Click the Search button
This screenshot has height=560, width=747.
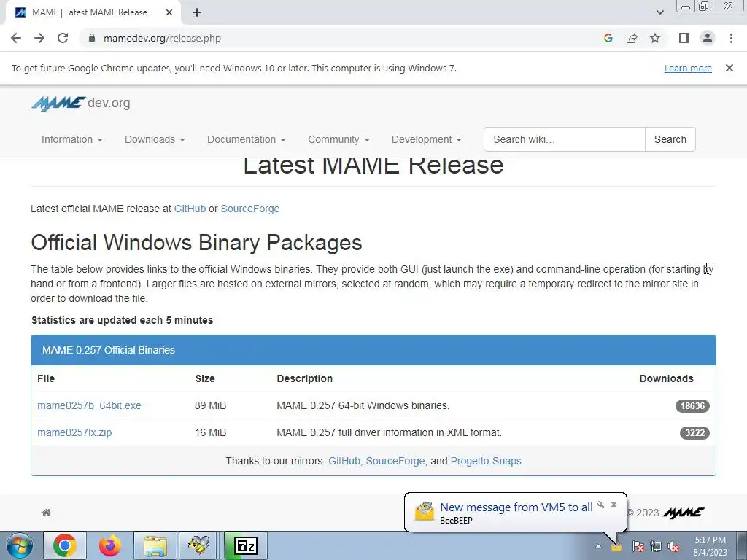click(x=670, y=139)
